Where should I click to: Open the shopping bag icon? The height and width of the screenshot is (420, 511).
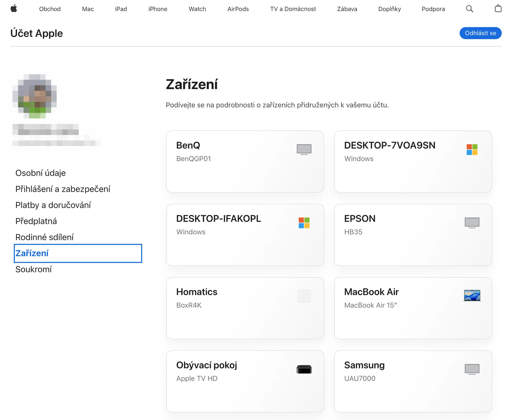click(498, 9)
